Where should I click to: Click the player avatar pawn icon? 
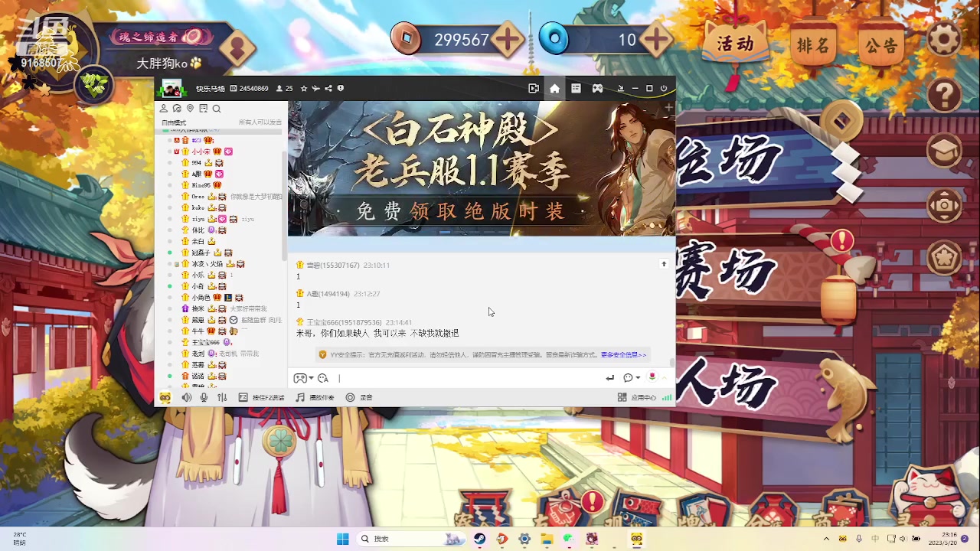point(237,48)
